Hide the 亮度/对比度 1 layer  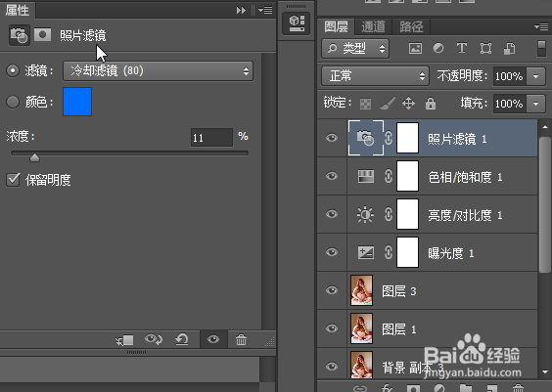click(332, 214)
